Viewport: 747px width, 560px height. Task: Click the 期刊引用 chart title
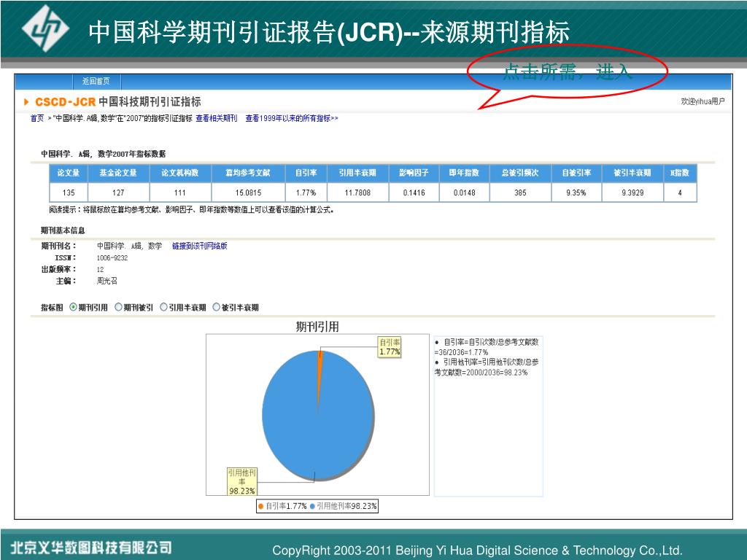pos(317,327)
